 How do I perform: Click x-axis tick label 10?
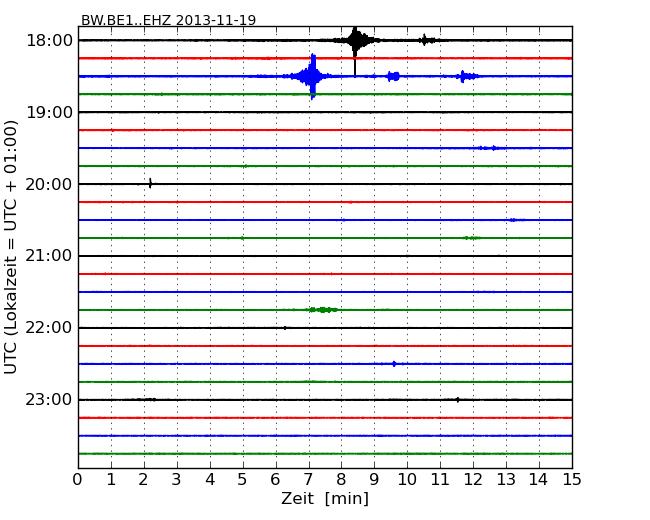(x=407, y=480)
